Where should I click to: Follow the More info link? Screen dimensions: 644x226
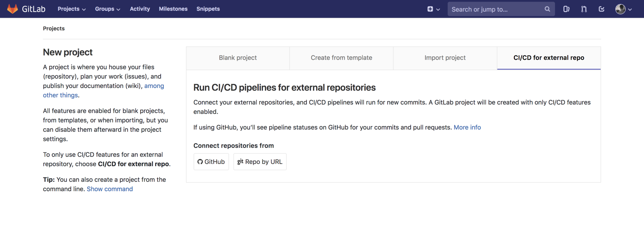(467, 128)
